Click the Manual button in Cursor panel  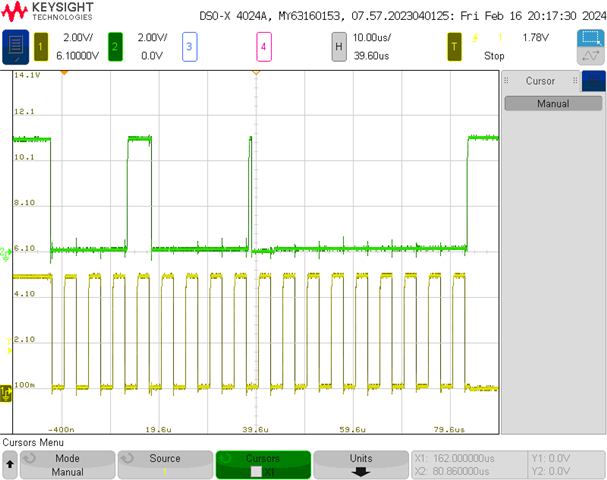[553, 104]
